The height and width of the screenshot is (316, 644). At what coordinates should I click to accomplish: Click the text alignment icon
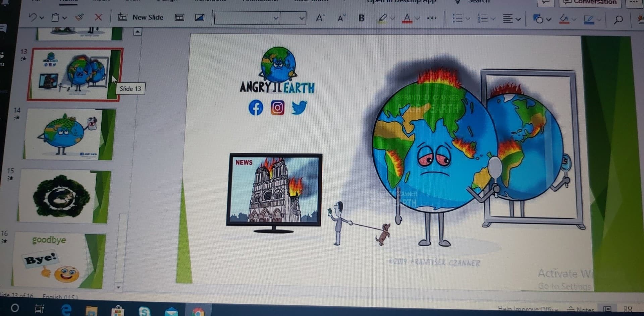507,19
